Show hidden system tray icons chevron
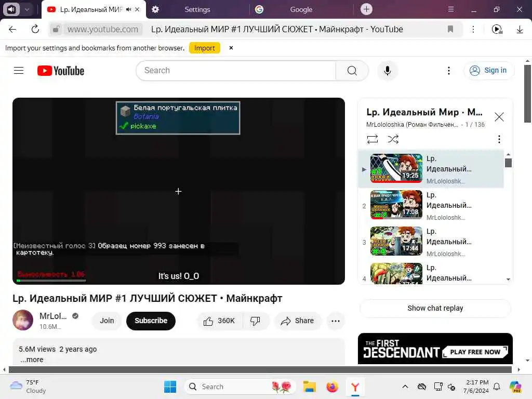532x399 pixels. coord(405,387)
